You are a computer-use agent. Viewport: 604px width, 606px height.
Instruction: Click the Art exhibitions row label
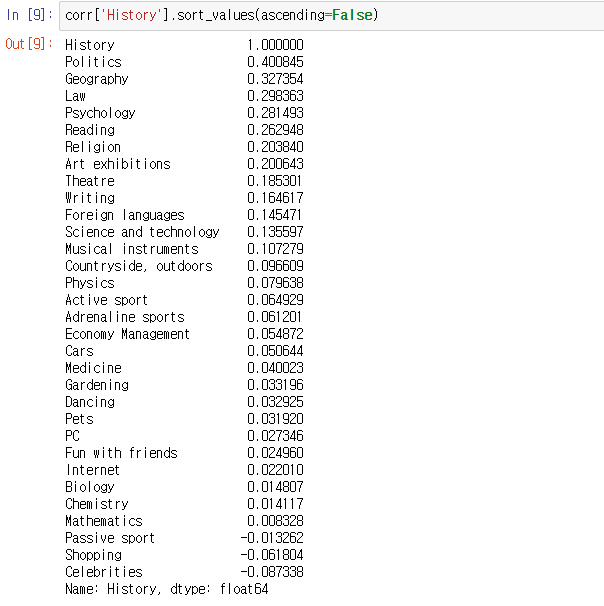[118, 164]
